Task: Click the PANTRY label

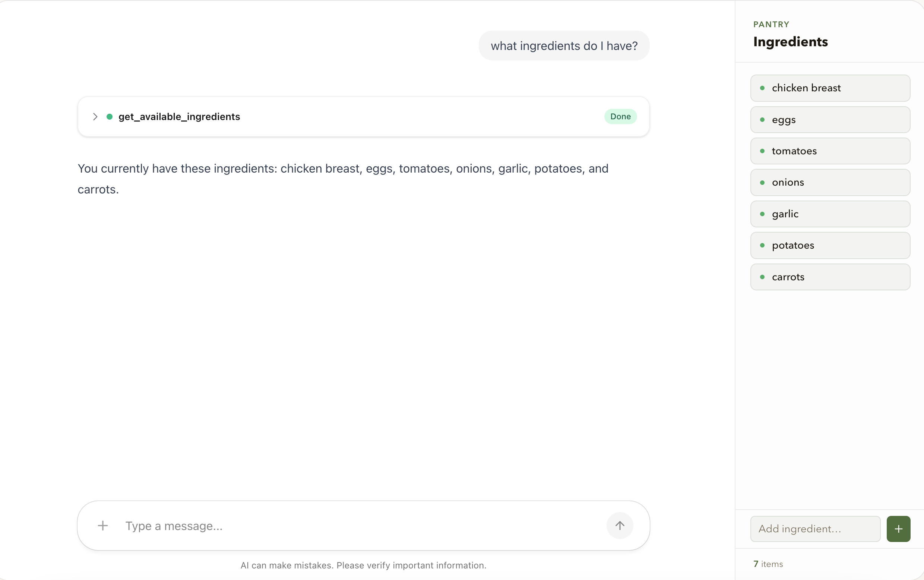Action: [x=771, y=25]
